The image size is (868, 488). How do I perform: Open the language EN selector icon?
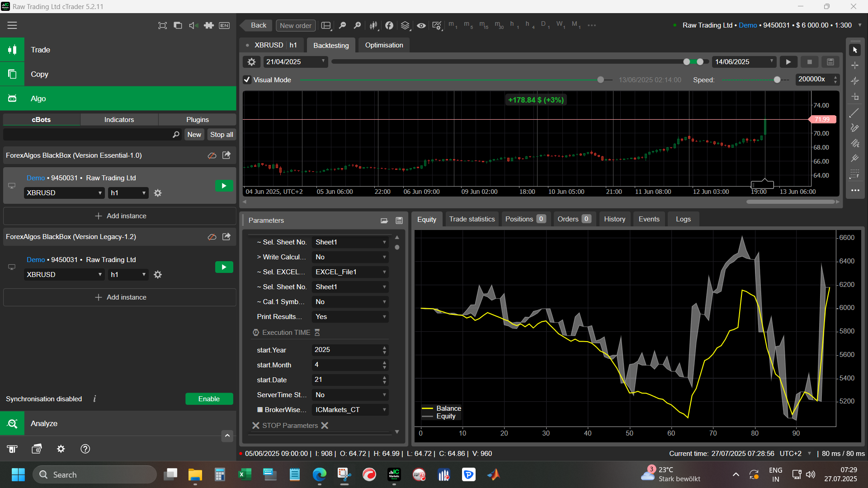224,25
